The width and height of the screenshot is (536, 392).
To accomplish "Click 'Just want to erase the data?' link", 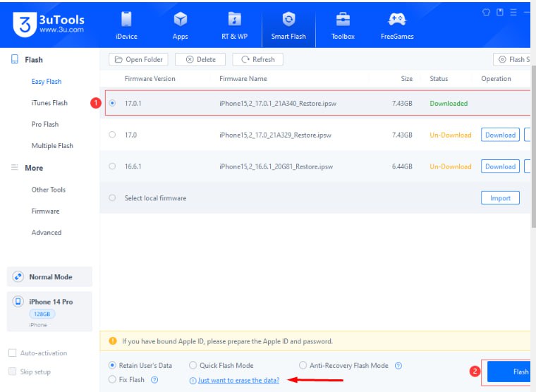I will point(238,380).
